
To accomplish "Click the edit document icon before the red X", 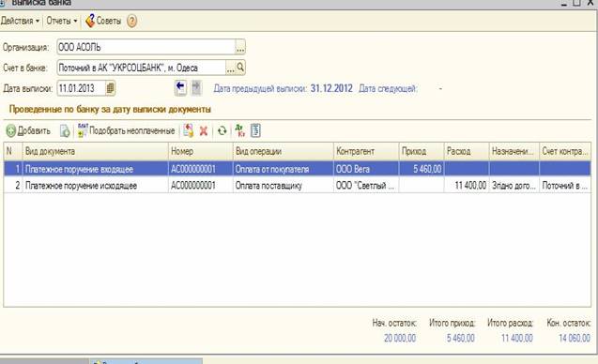I will pyautogui.click(x=188, y=130).
